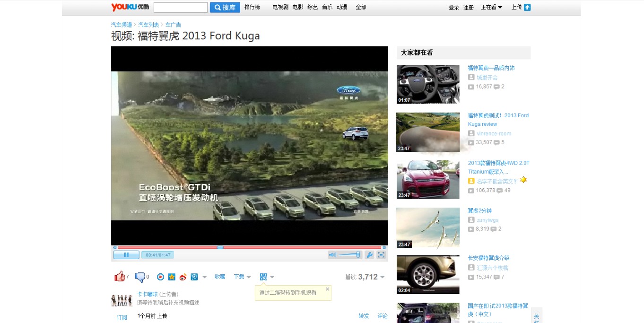This screenshot has width=644, height=323.
Task: Share the video to Sina Weibo
Action: click(x=183, y=277)
